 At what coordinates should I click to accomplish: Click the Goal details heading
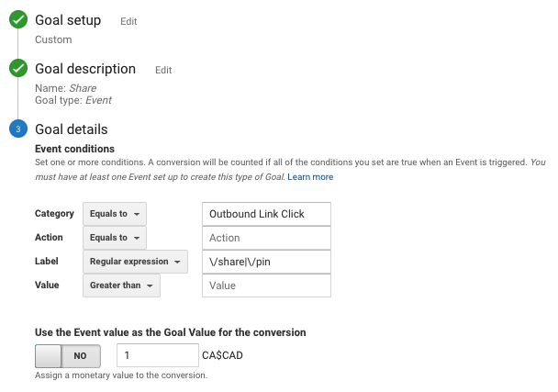[71, 129]
